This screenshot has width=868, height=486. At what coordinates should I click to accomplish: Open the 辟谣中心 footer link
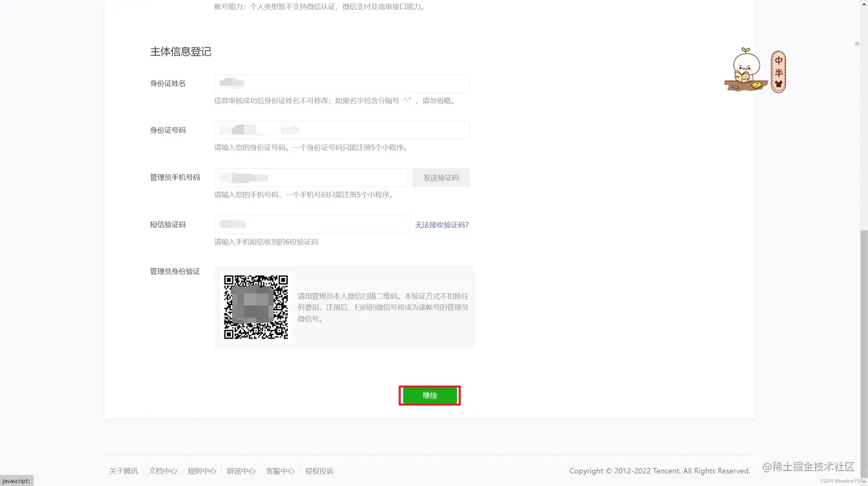(241, 470)
